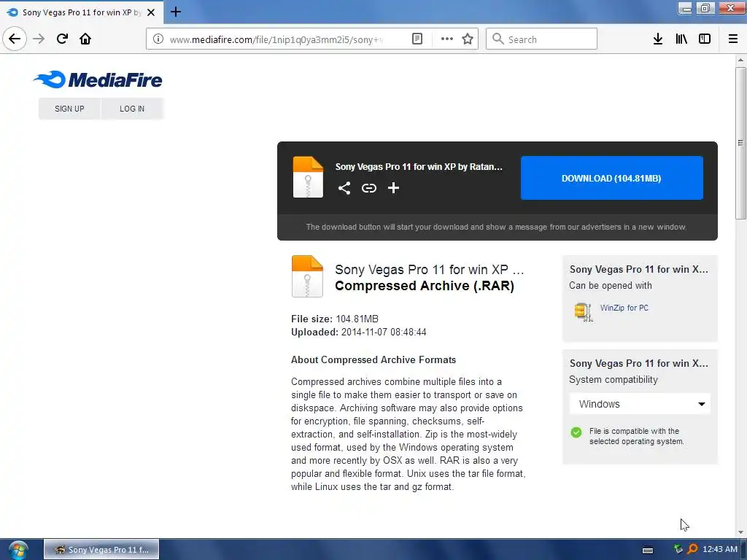Click the 'Uploaded: 2014-11-07 08:48:44' text

click(359, 332)
